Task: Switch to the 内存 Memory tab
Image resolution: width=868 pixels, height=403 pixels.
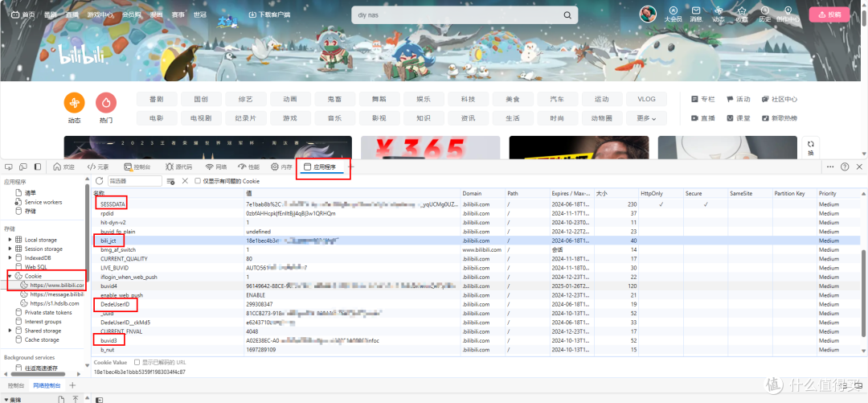Action: point(281,167)
